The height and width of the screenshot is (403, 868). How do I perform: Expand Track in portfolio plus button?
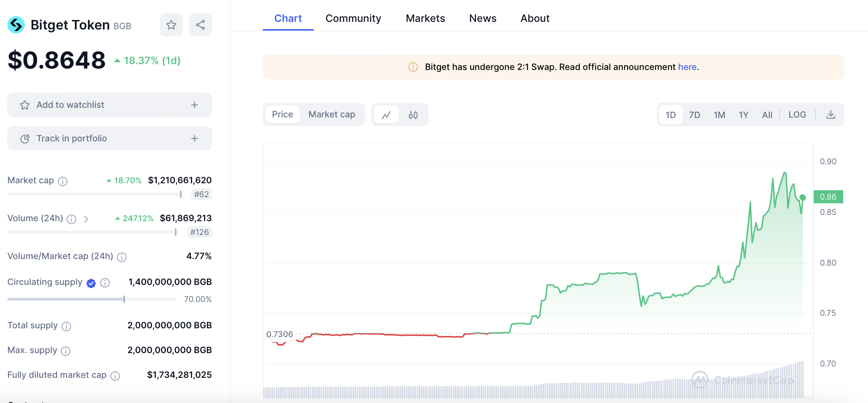[195, 138]
